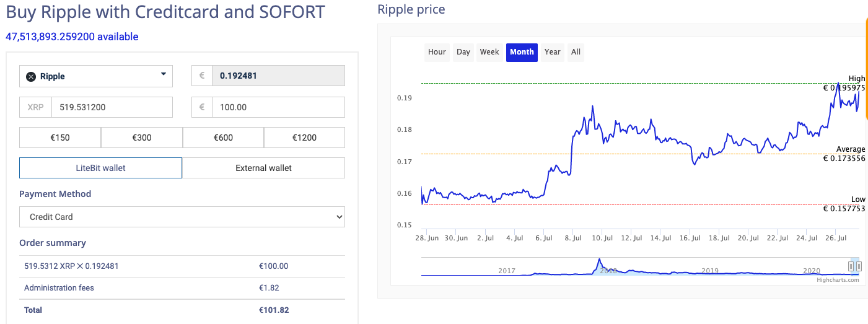Image resolution: width=868 pixels, height=324 pixels.
Task: Open the Ripple currency dropdown arrow
Action: tap(164, 74)
